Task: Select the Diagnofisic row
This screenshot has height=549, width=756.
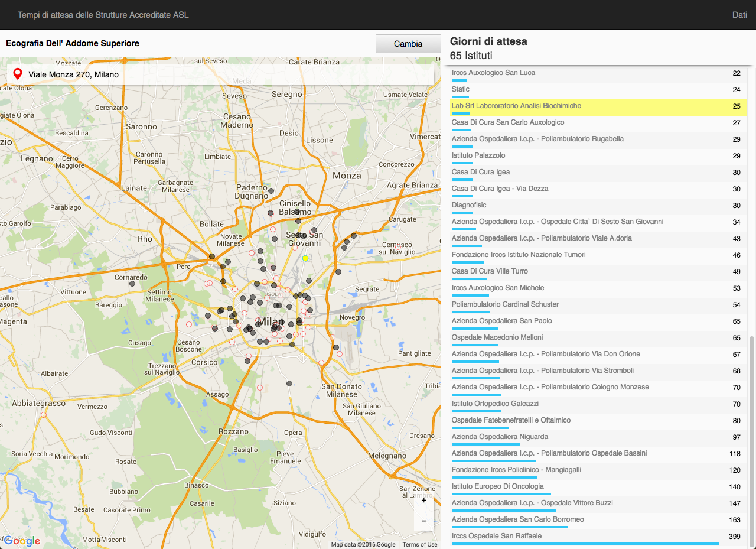Action: point(599,206)
